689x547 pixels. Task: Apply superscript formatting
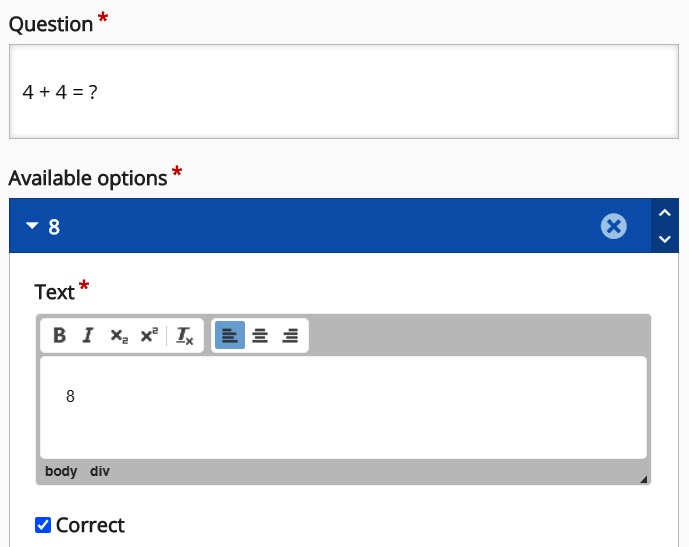click(x=149, y=336)
